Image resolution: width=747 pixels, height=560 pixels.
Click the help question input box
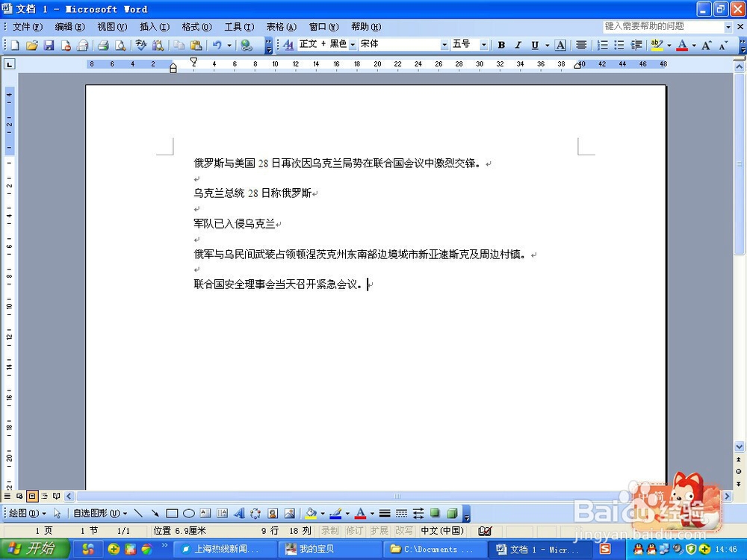pyautogui.click(x=663, y=27)
